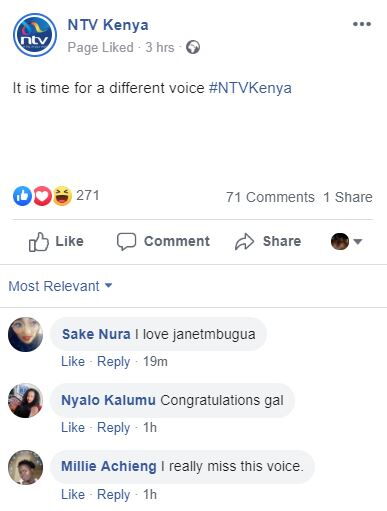Open Sake Nura's profile picture

point(25,334)
